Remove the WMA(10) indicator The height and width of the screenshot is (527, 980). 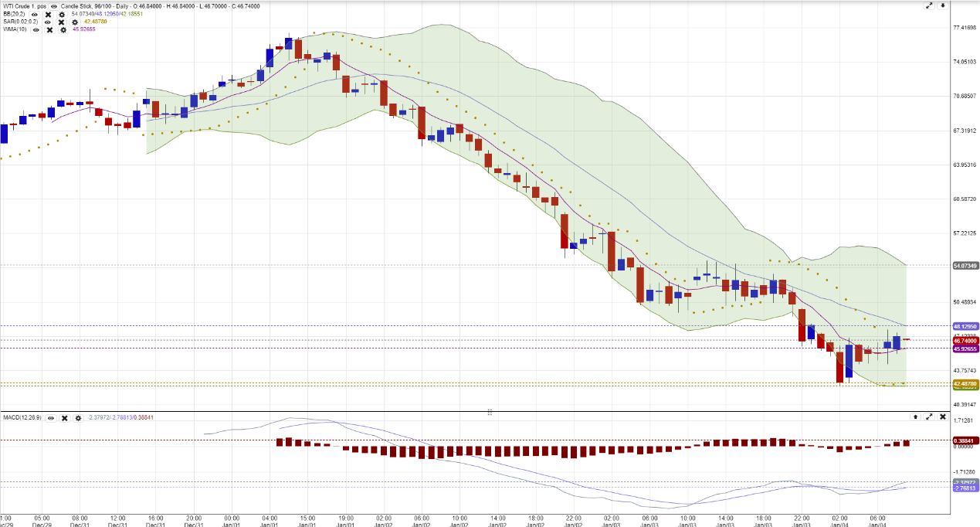[x=49, y=29]
